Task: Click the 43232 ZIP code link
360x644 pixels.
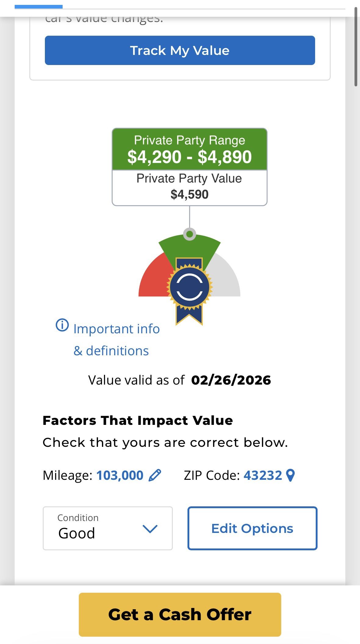Action: click(x=263, y=475)
